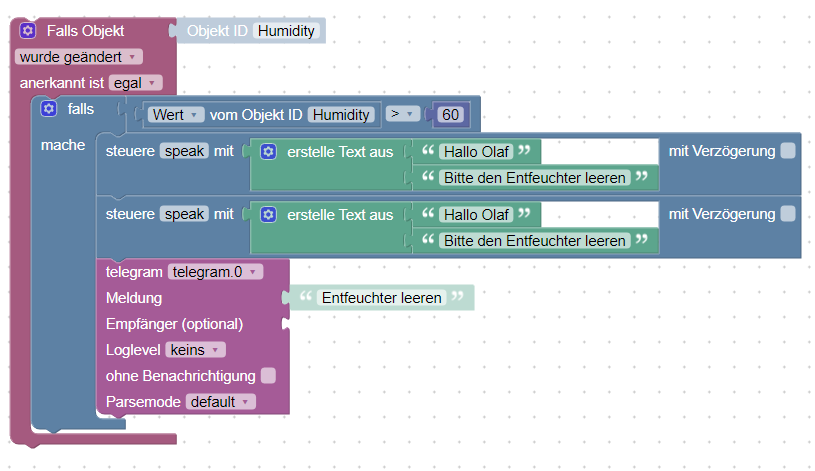Open gear settings on the falls block
This screenshot has height=471, width=815.
(x=49, y=108)
